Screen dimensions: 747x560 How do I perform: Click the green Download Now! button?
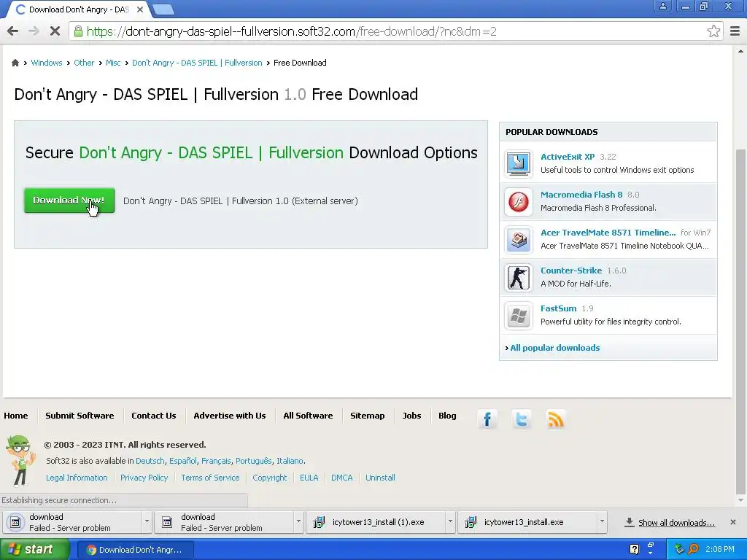[69, 201]
